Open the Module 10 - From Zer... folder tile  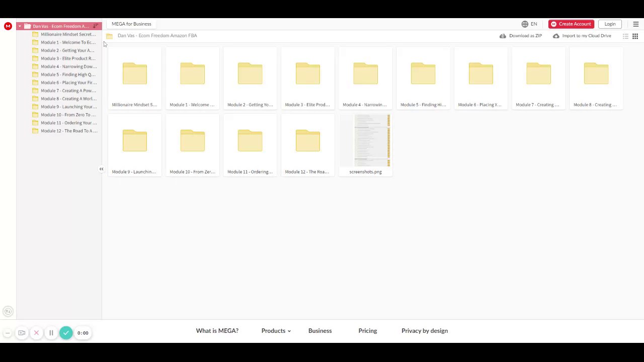(x=193, y=145)
